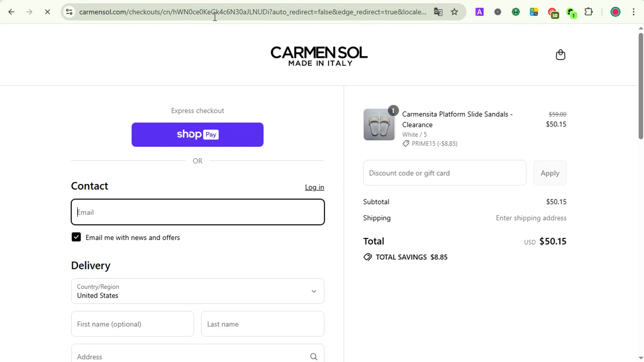
Task: Focus the Email input field
Action: pos(198,212)
